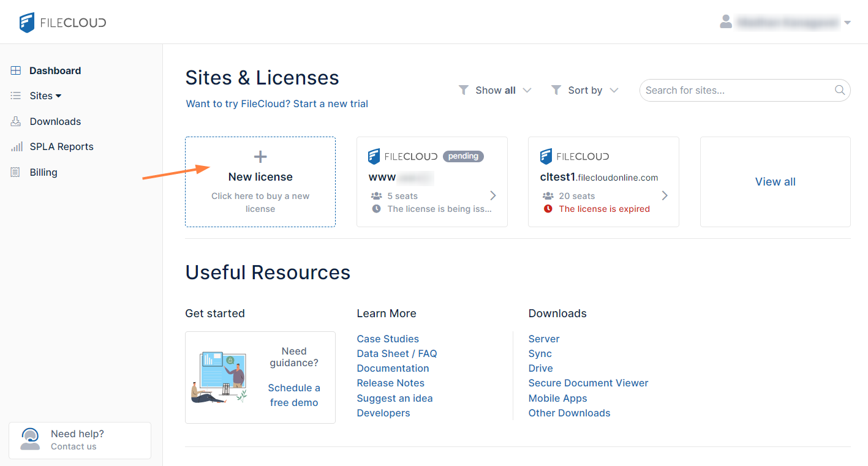The image size is (868, 466).
Task: Open the Release Notes link
Action: pos(390,383)
